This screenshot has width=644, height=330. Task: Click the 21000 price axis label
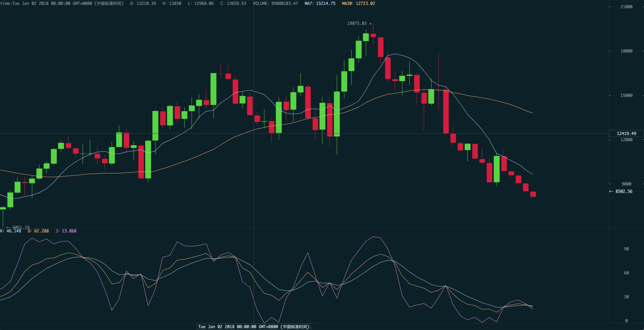coord(627,7)
